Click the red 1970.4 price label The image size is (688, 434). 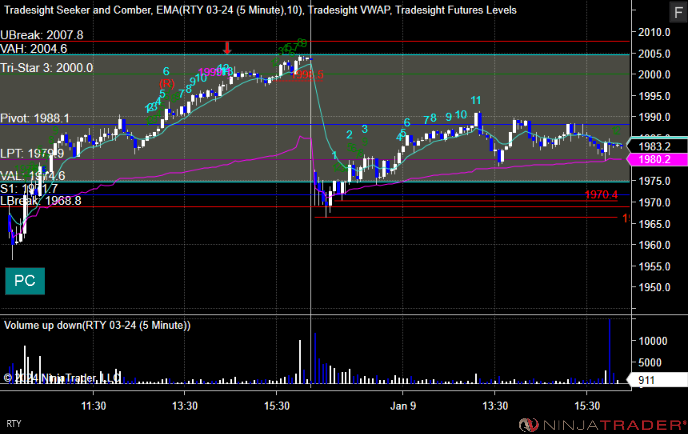coord(601,194)
